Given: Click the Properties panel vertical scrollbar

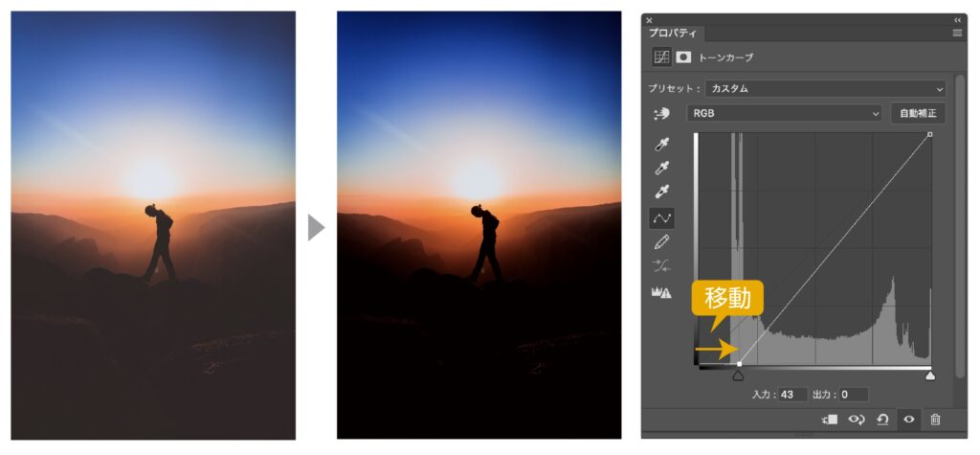Looking at the screenshot, I should tap(960, 227).
